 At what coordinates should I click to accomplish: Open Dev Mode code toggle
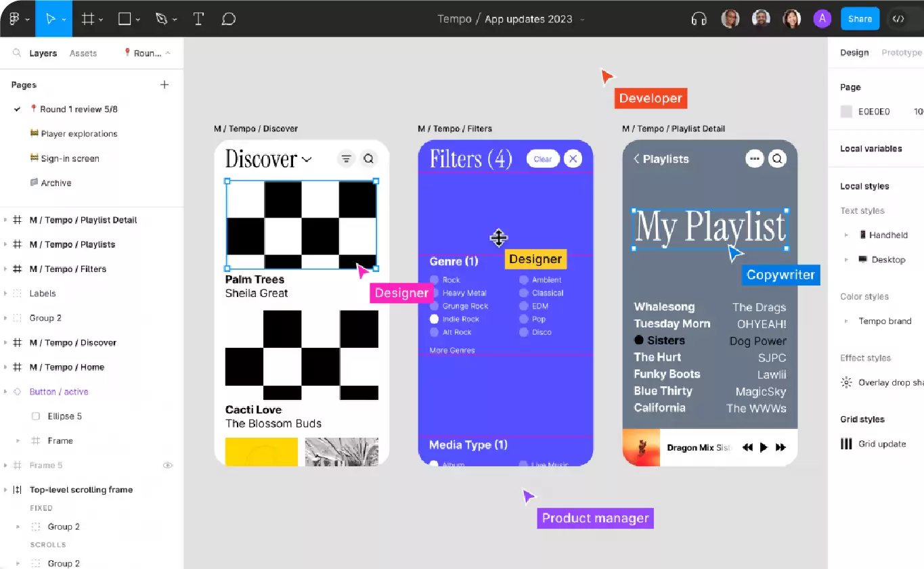click(x=898, y=19)
